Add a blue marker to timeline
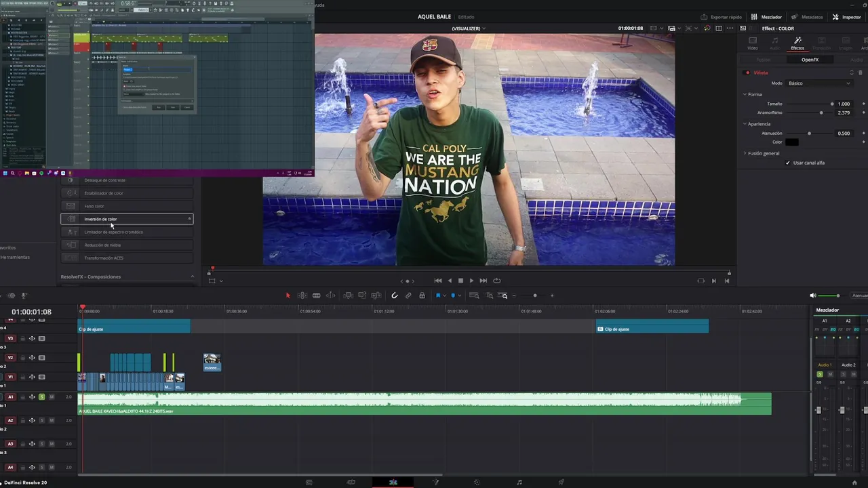The width and height of the screenshot is (868, 488). click(453, 296)
